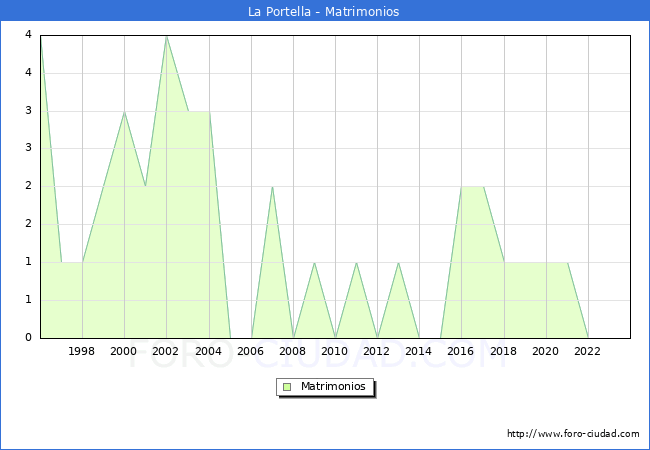Click the x-axis label 2008
The height and width of the screenshot is (450, 650).
293,351
